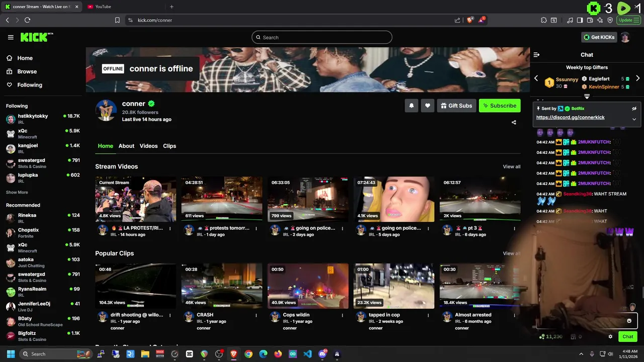
Task: Open the emoji picker in chat input
Action: coord(629,321)
